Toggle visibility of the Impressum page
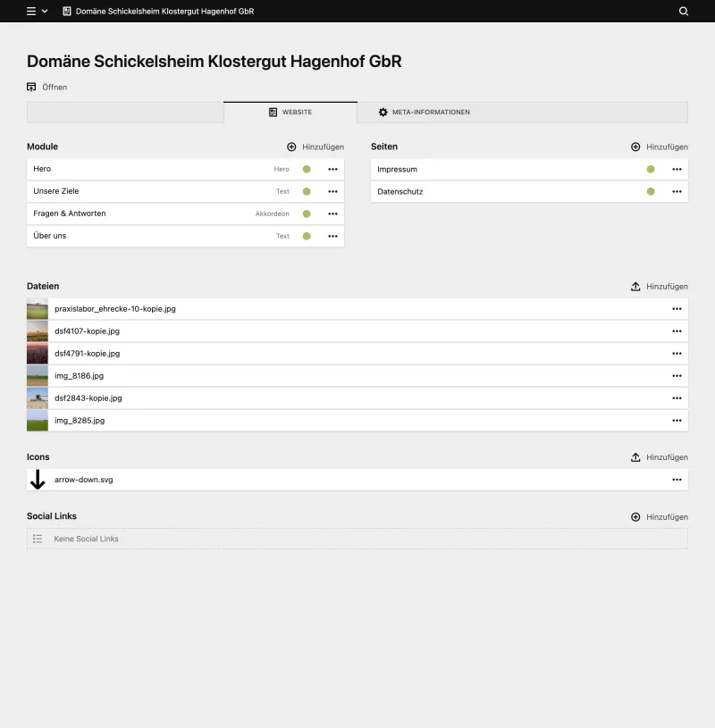Image resolution: width=715 pixels, height=728 pixels. click(x=652, y=169)
